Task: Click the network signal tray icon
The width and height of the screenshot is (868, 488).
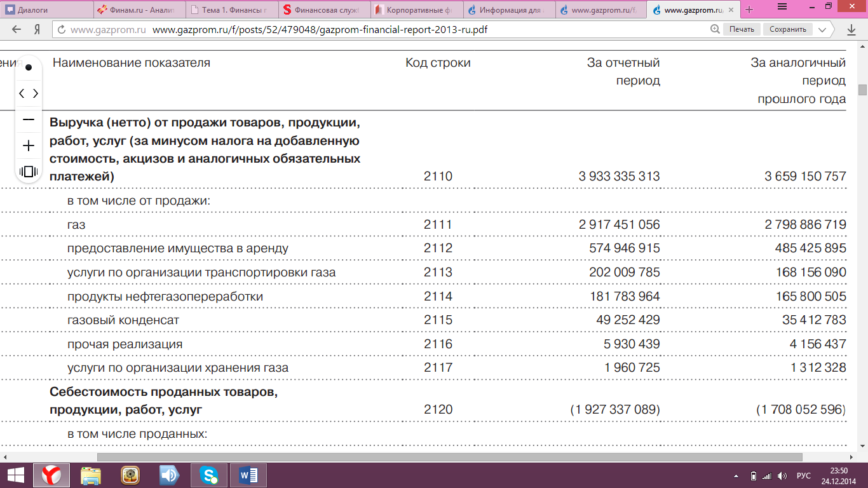Action: (767, 476)
